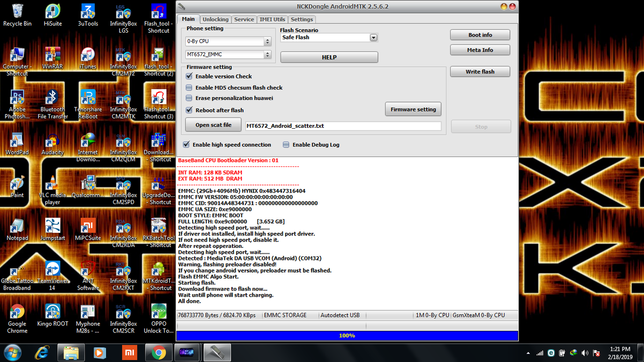
Task: Click the Meta Info button
Action: point(480,50)
